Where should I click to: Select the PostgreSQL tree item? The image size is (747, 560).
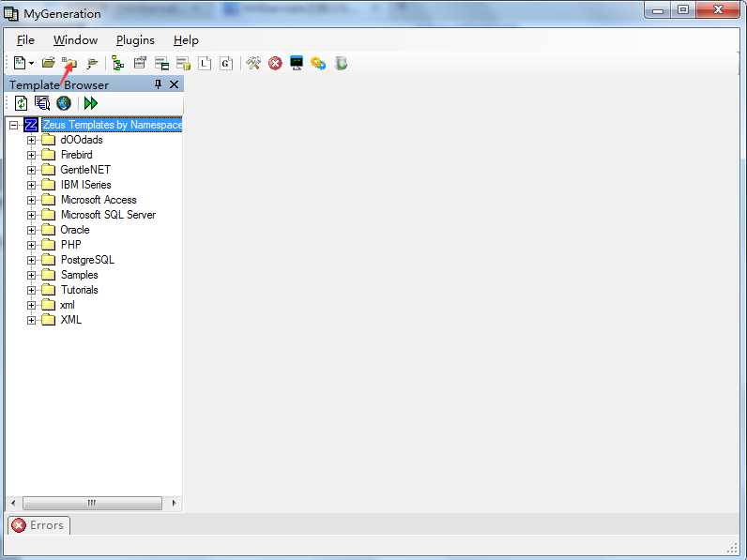[x=87, y=260]
